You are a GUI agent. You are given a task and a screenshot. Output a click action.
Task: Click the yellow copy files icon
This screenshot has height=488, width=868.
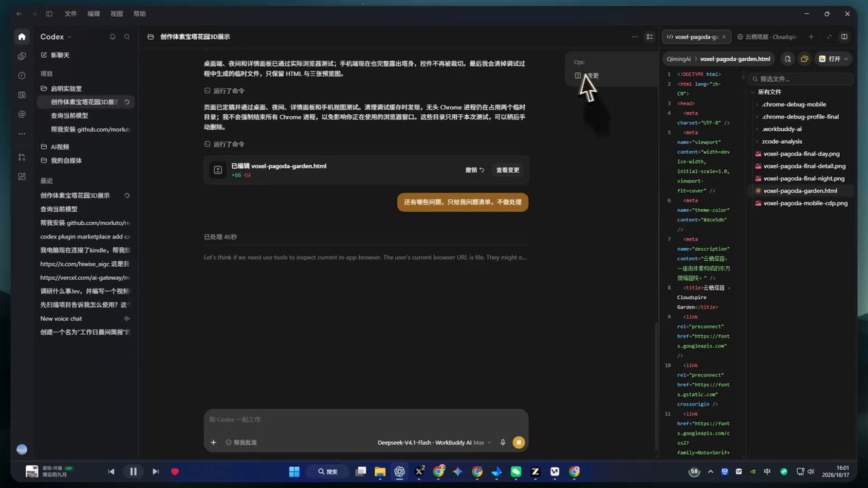click(x=804, y=59)
